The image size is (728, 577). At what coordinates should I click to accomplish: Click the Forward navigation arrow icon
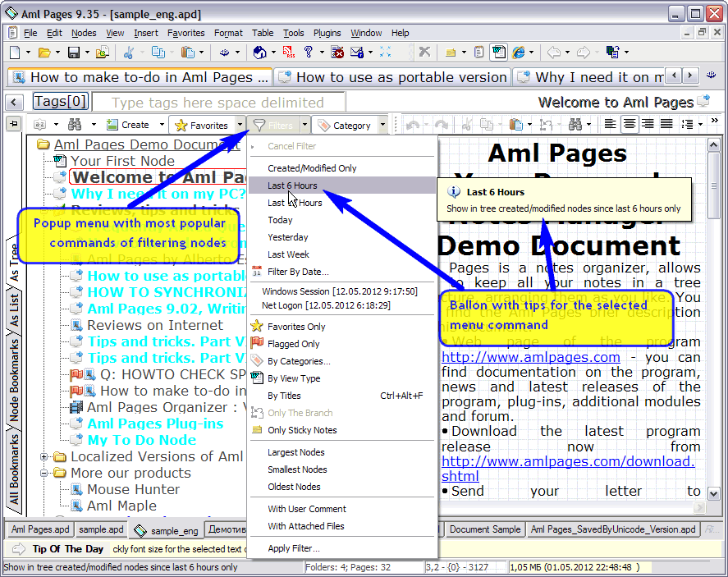(584, 53)
